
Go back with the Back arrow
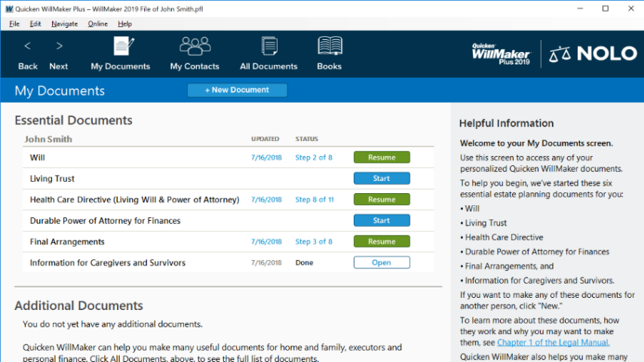tap(27, 46)
